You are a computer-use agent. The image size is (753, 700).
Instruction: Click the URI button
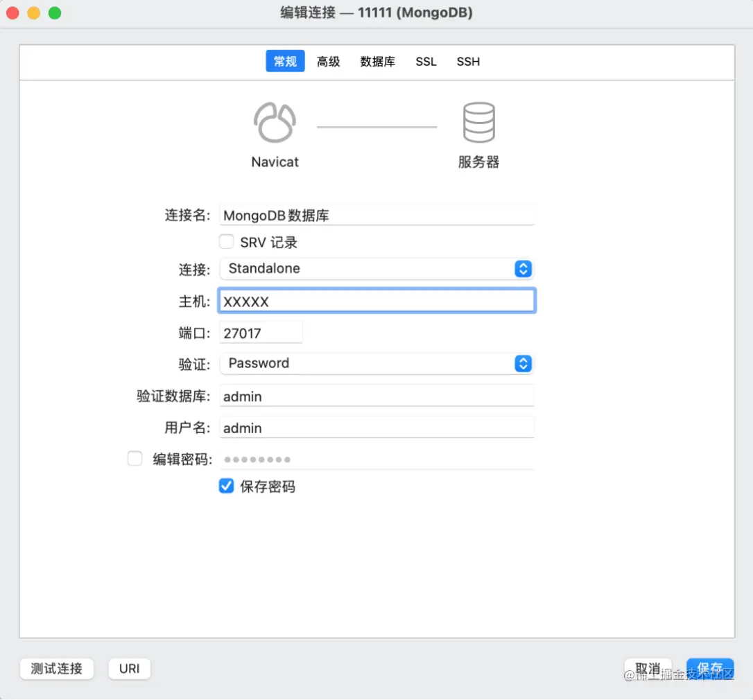coord(129,668)
